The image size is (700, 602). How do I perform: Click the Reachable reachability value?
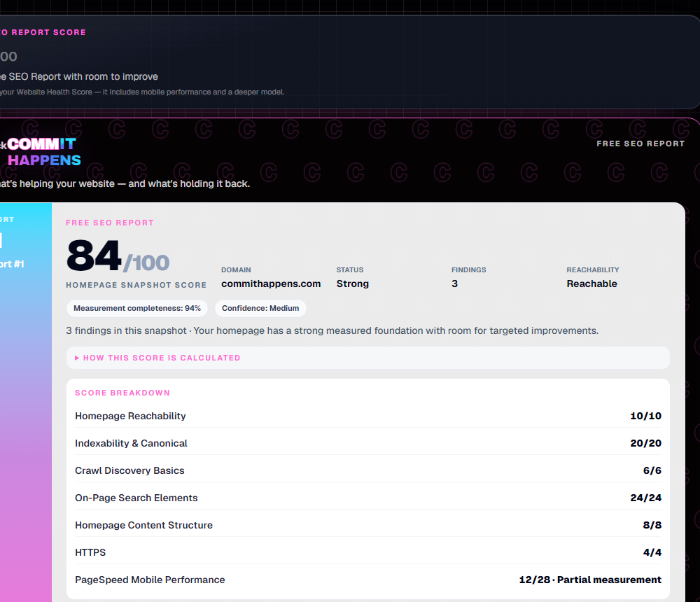click(592, 283)
